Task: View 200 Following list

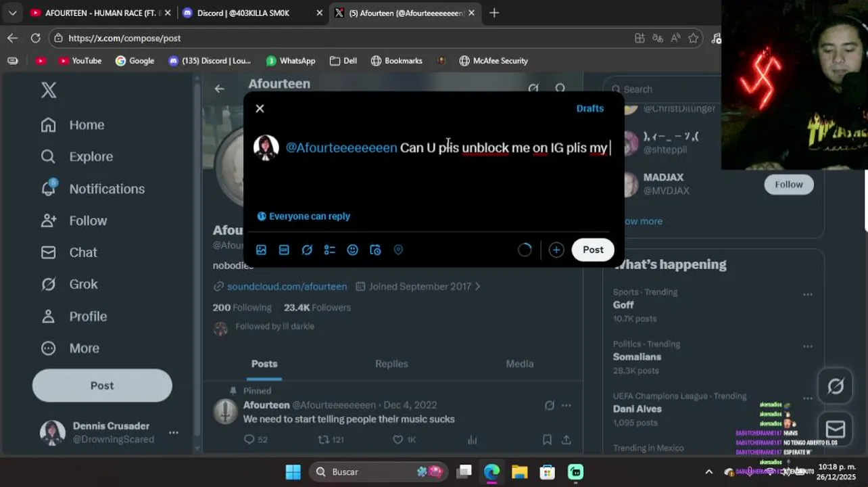Action: [242, 307]
